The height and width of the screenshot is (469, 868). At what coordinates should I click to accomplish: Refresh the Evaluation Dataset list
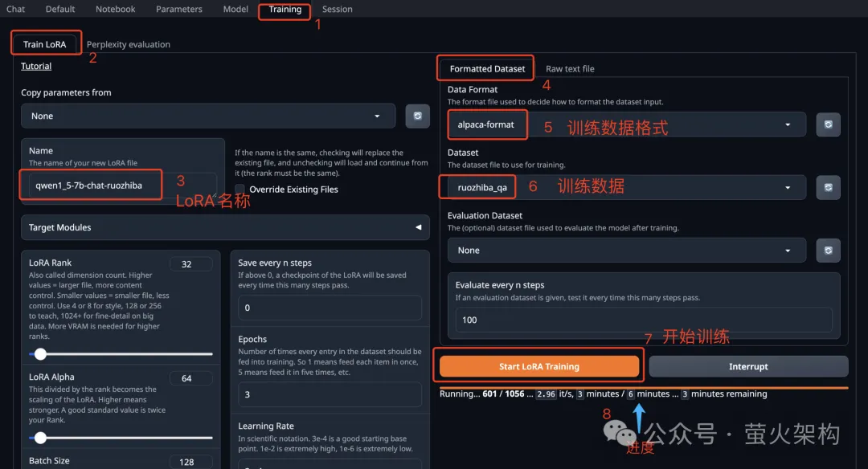pos(828,251)
